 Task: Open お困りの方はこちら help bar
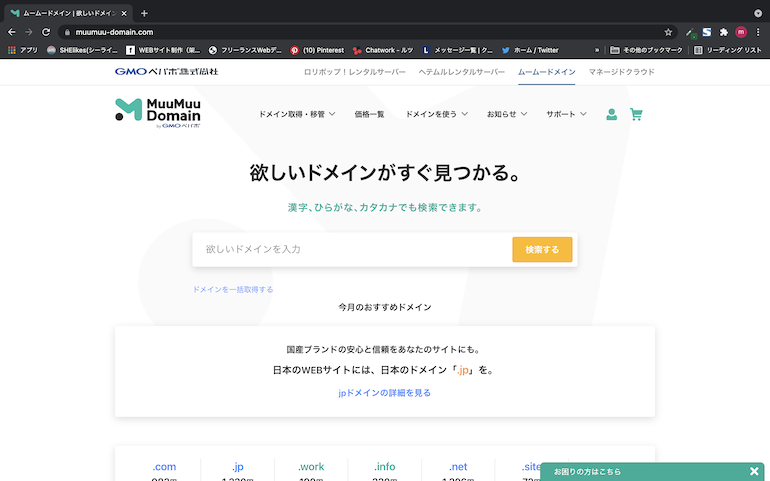[x=587, y=472]
